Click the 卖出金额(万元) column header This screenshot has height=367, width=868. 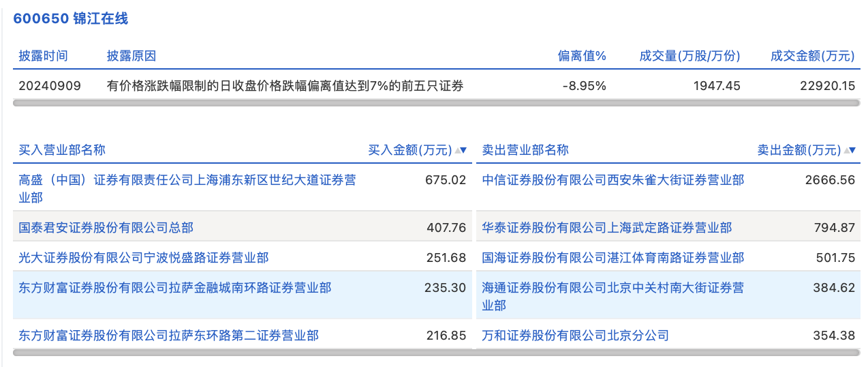click(x=799, y=151)
